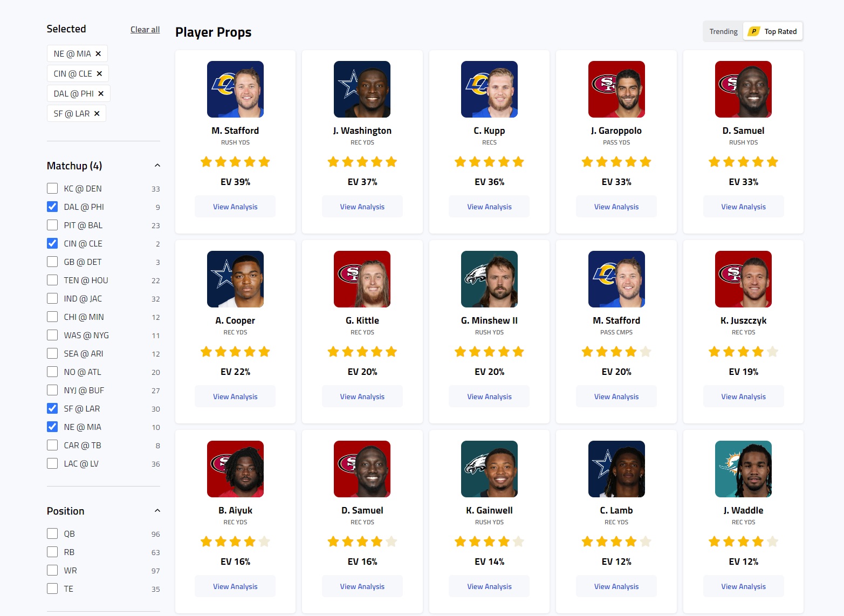Check the WR position checkbox
844x616 pixels.
click(x=52, y=570)
